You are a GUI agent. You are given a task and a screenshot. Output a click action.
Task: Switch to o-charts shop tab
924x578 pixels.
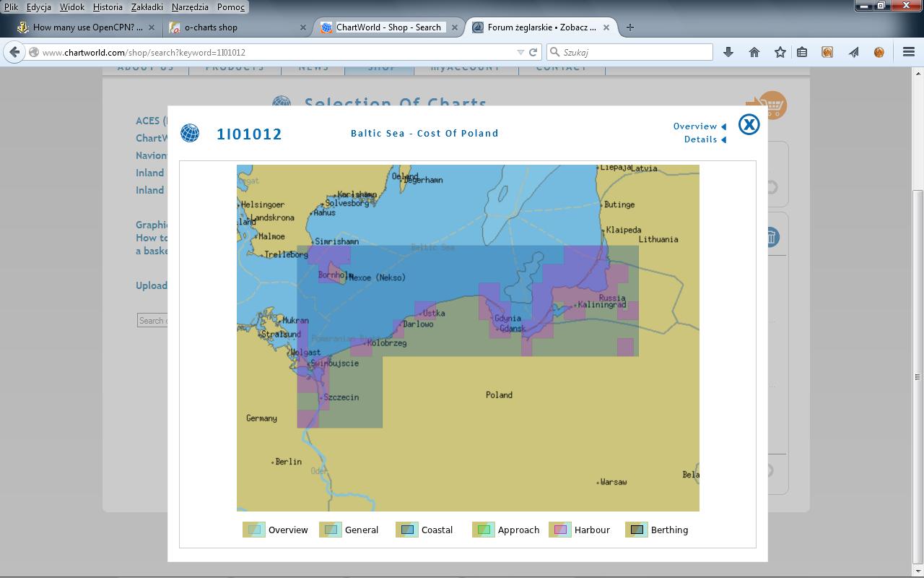click(238, 27)
